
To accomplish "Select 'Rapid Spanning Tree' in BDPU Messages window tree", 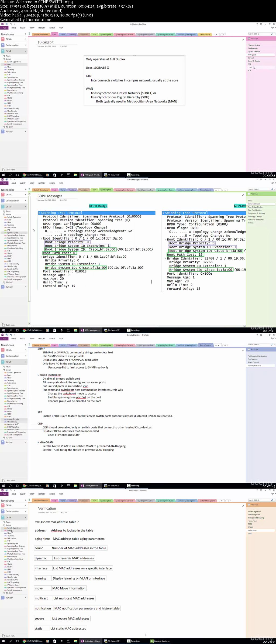I will tap(15, 238).
